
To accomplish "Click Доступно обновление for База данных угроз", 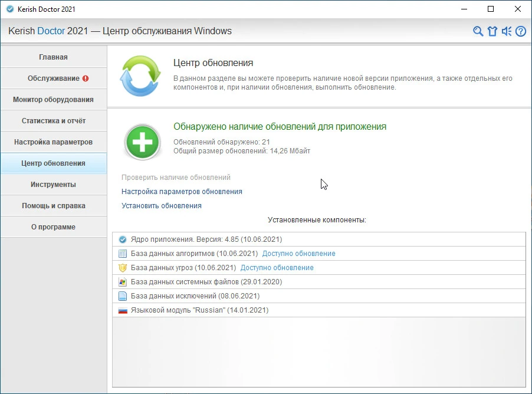I will (x=277, y=268).
